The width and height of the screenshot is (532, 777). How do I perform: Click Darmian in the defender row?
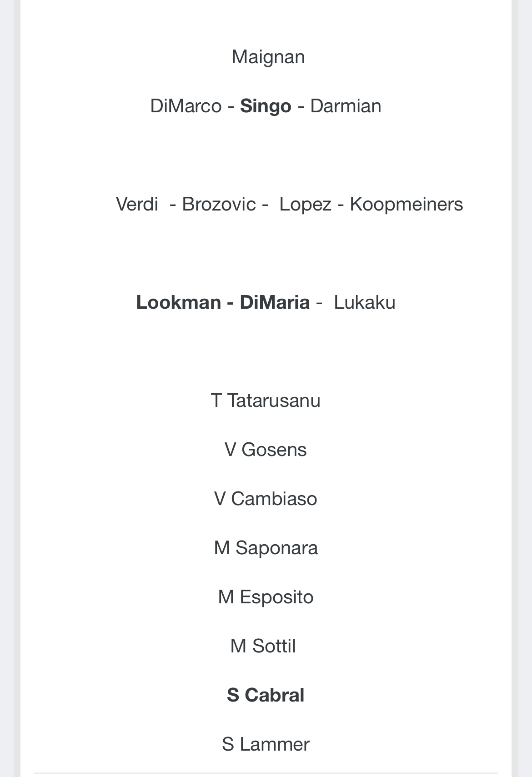[x=346, y=106]
